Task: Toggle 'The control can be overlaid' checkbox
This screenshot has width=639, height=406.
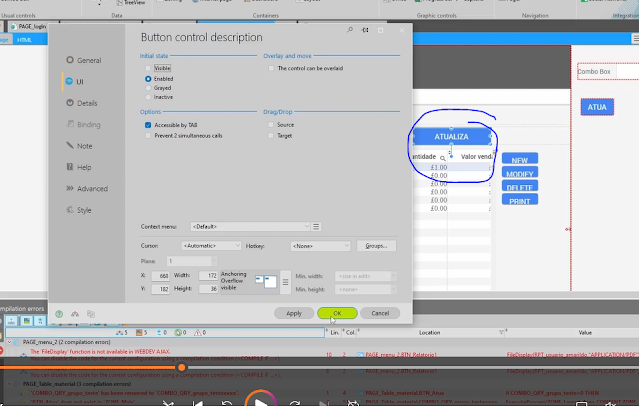Action: tap(271, 68)
